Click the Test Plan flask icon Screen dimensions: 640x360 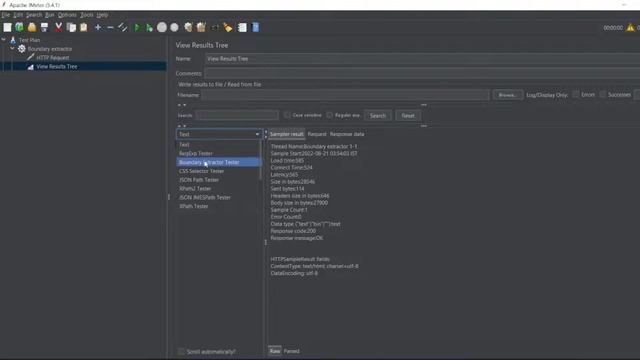(13, 40)
